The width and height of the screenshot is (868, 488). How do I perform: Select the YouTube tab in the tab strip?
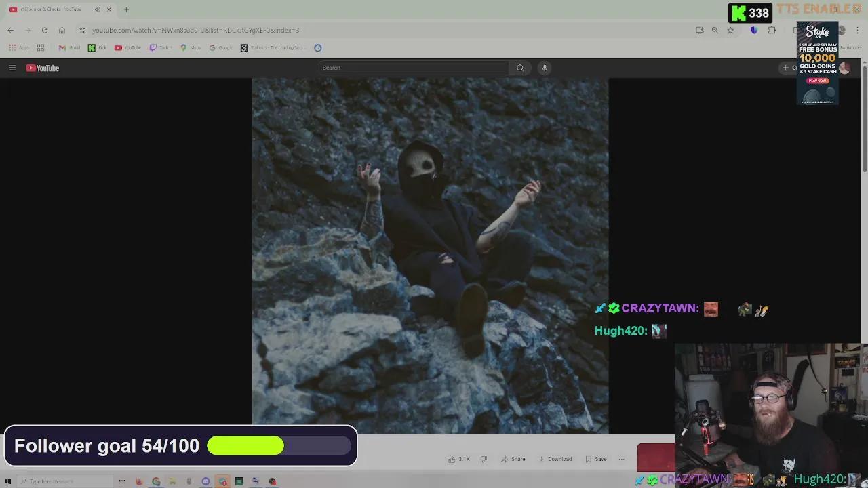click(x=60, y=9)
